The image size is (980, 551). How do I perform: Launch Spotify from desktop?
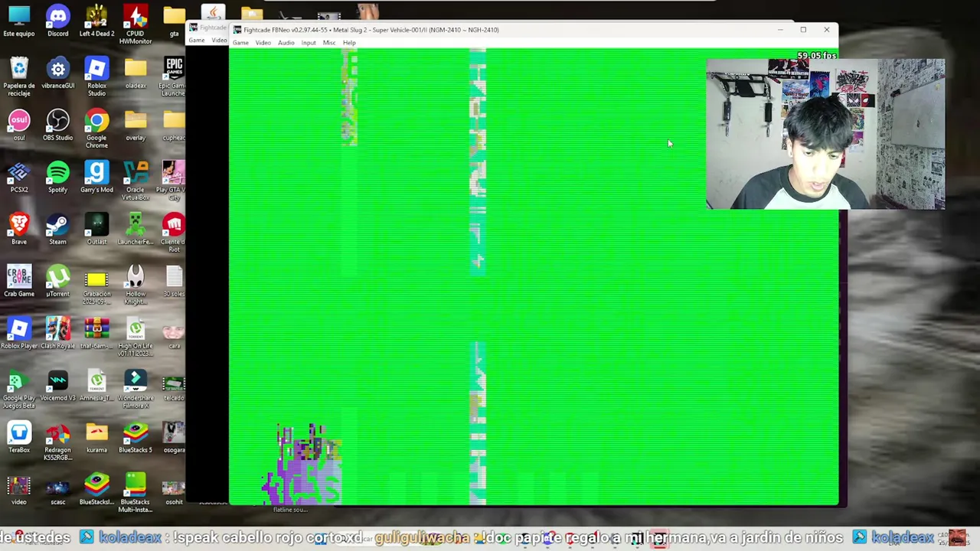[57, 178]
